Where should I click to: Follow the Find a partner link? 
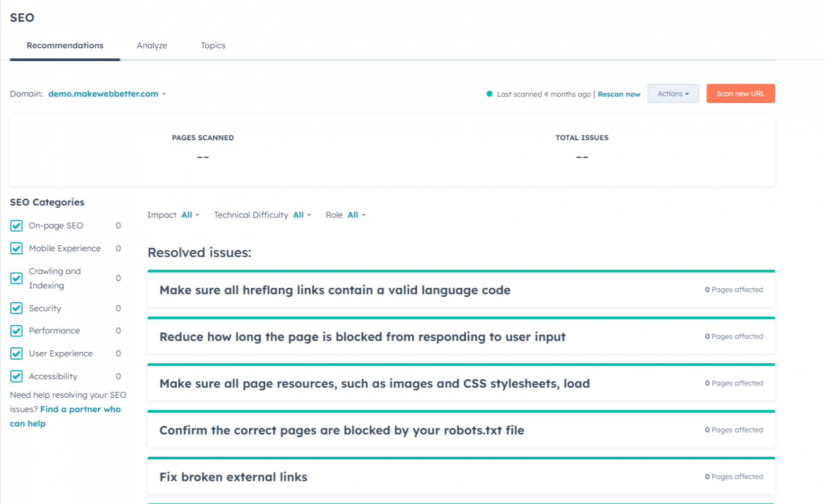(81, 410)
